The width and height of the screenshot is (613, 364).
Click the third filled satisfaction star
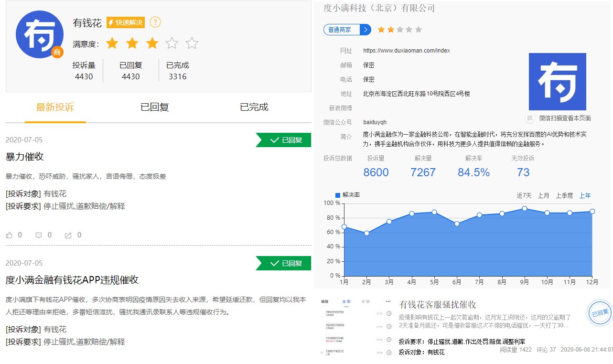pyautogui.click(x=152, y=43)
